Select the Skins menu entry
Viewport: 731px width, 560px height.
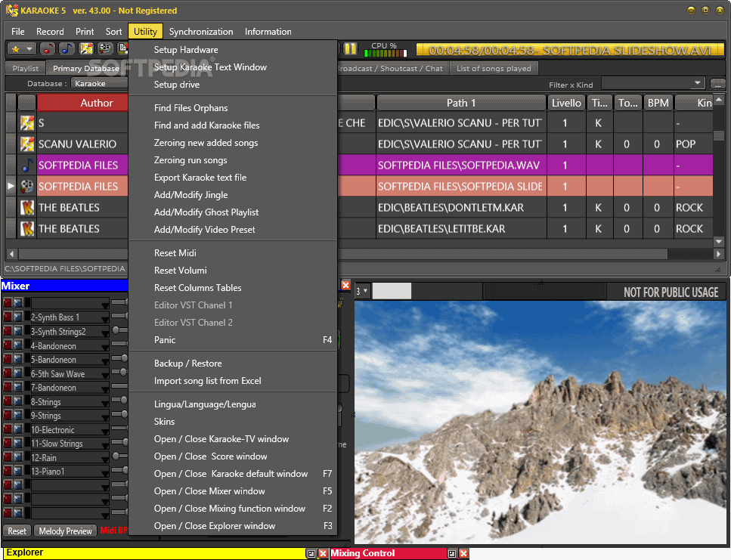pyautogui.click(x=164, y=421)
